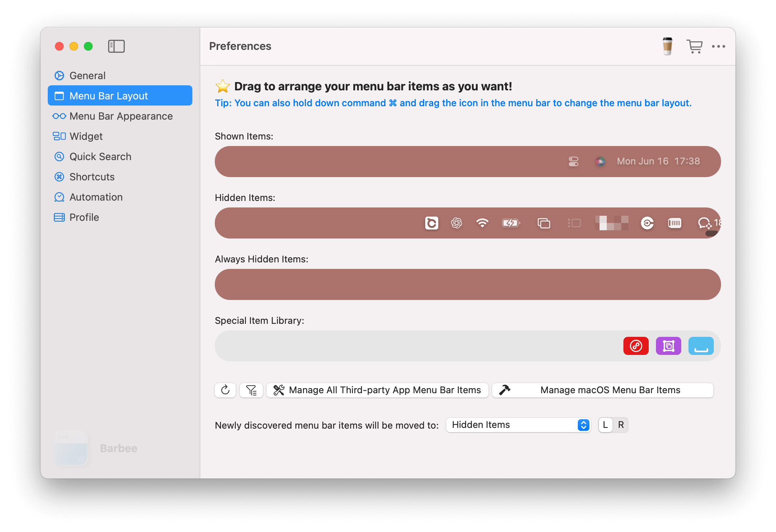Select the circular arrow app icon in Hidden Items
Screen dimensions: 776x532
pyautogui.click(x=647, y=223)
